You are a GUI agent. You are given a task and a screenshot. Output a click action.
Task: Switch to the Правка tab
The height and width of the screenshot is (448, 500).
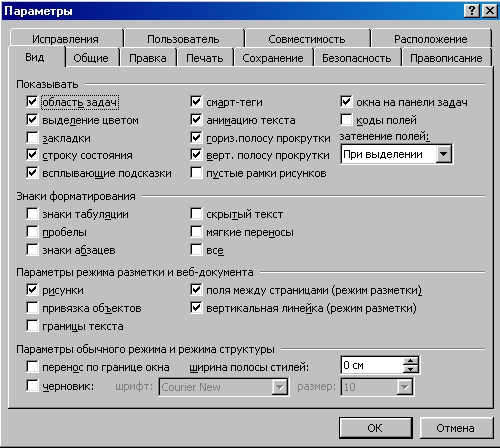coord(148,58)
